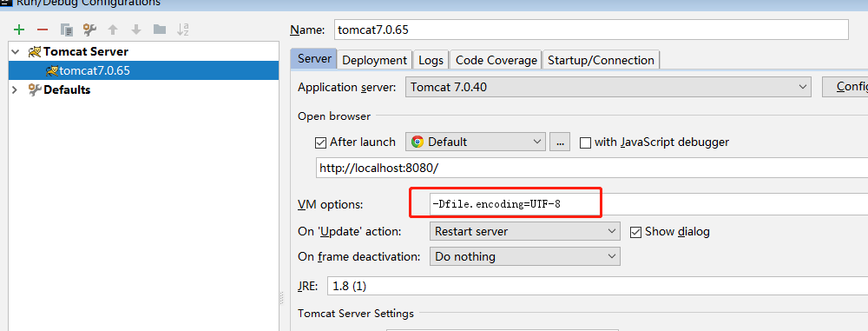The image size is (868, 331).
Task: Add a new configuration with the plus icon
Action: click(19, 30)
